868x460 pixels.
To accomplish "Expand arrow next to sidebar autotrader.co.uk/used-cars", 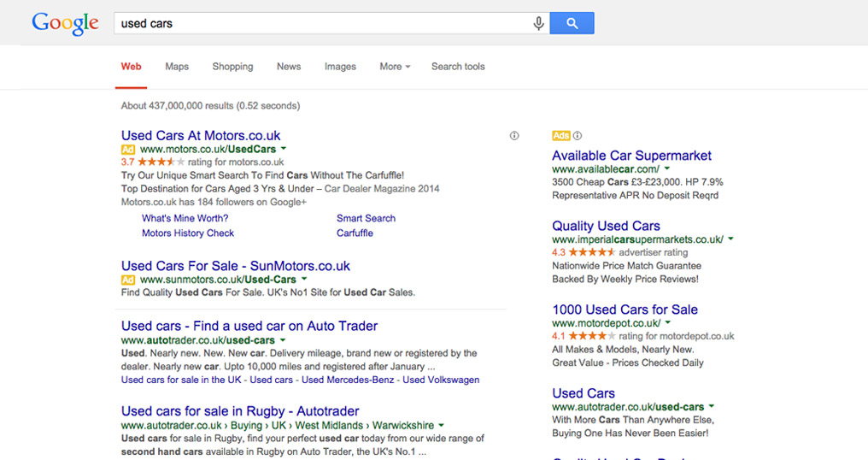I will (x=712, y=406).
